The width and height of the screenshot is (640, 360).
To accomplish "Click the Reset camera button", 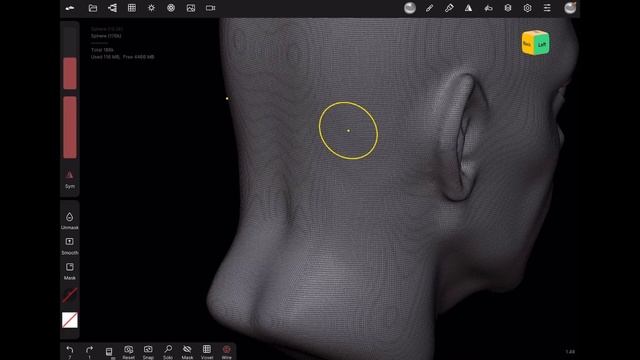I will [x=129, y=352].
